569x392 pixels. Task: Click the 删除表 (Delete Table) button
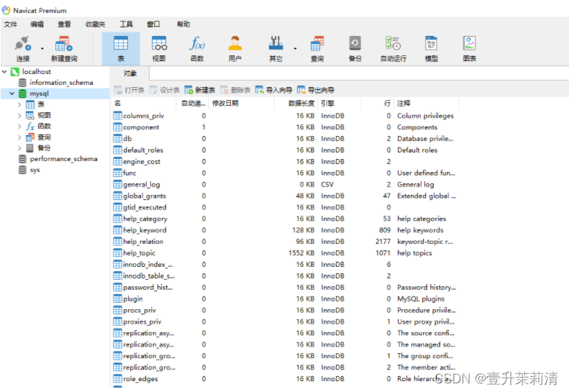tap(235, 90)
